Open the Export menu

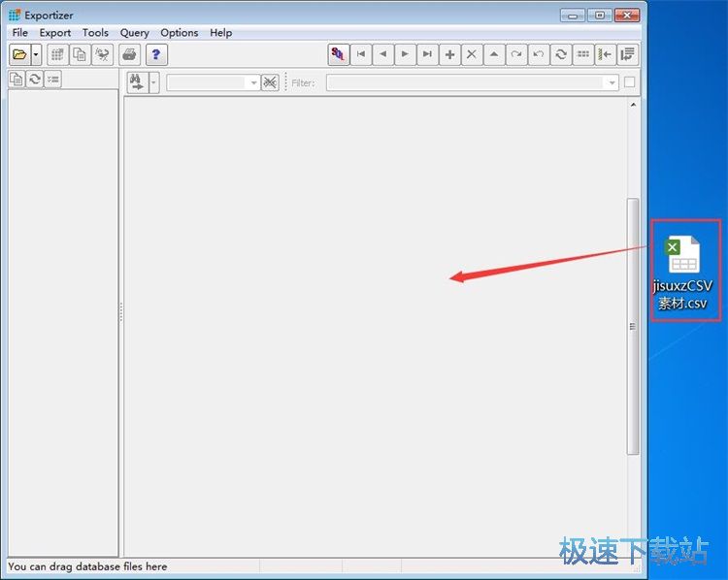tap(54, 32)
